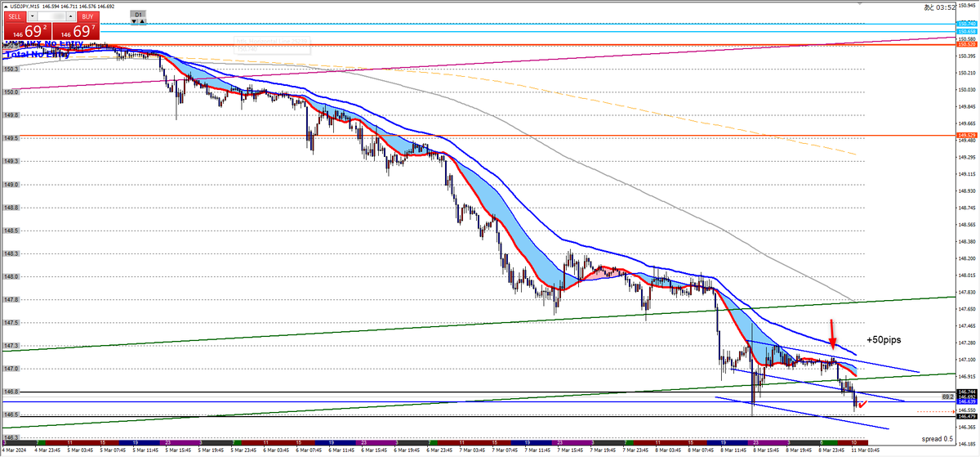Image resolution: width=980 pixels, height=457 pixels.
Task: Click the 150.395 right axis price
Action: pyautogui.click(x=968, y=56)
